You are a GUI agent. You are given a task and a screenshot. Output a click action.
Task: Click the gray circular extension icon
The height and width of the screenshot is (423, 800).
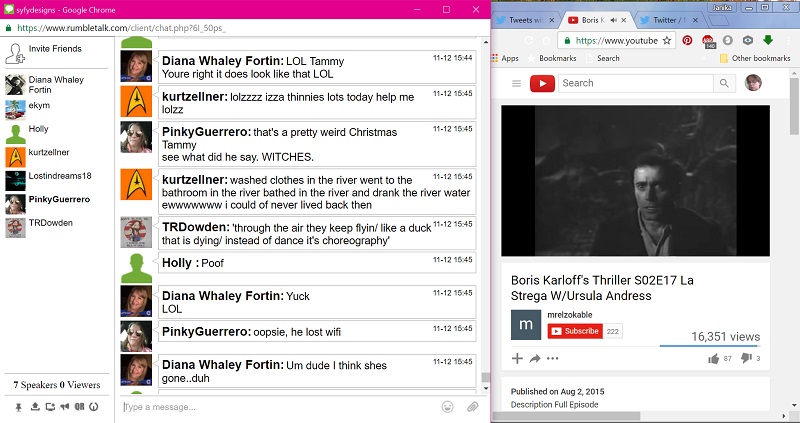(x=728, y=40)
